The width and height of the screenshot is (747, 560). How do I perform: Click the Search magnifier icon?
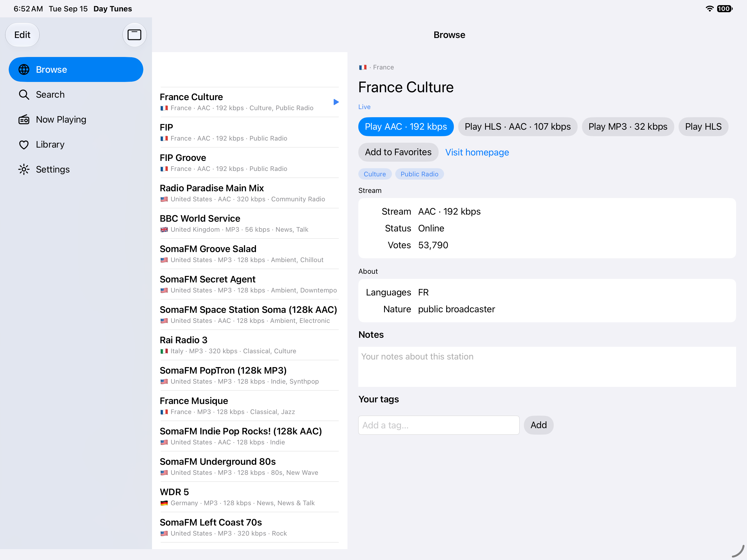coord(24,94)
